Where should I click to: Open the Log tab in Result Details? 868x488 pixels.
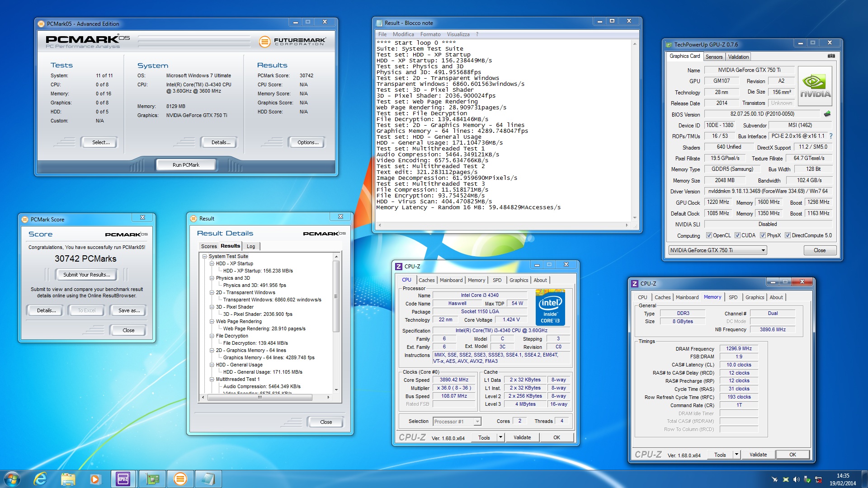(x=251, y=246)
